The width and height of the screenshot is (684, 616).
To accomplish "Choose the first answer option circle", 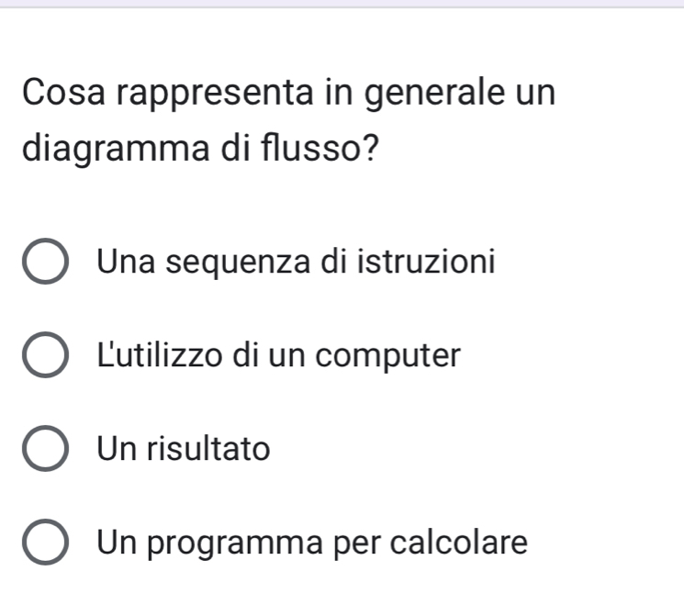I will (44, 264).
